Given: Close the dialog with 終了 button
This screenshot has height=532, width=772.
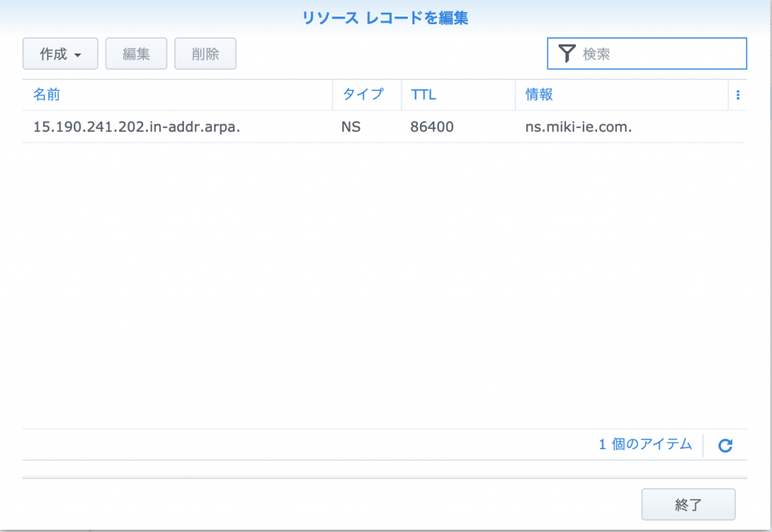Looking at the screenshot, I should click(x=688, y=504).
